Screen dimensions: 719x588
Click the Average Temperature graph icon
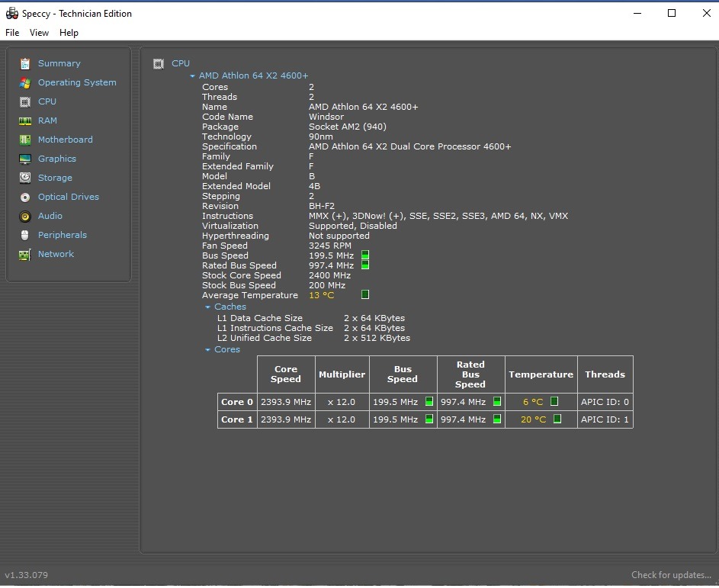coord(365,294)
